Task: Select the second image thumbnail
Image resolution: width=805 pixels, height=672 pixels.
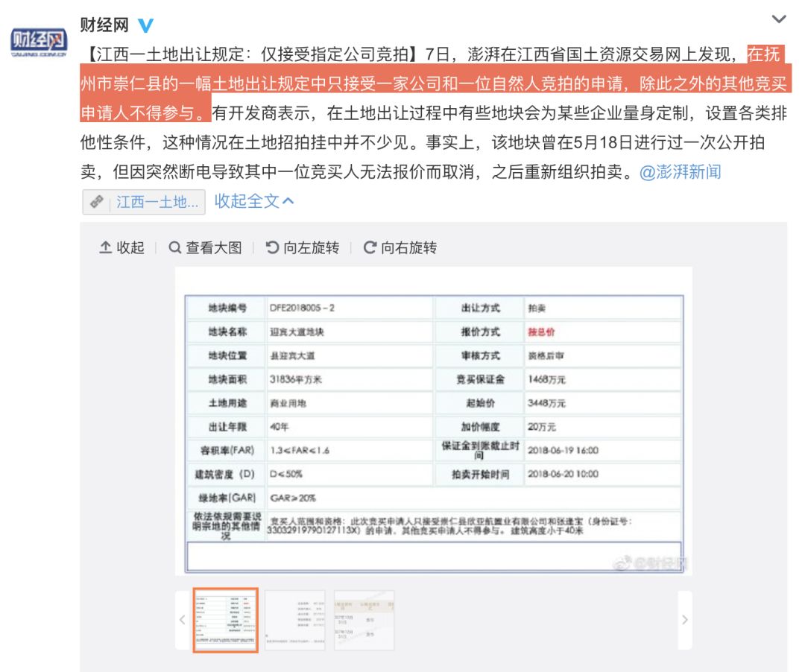Action: click(295, 620)
